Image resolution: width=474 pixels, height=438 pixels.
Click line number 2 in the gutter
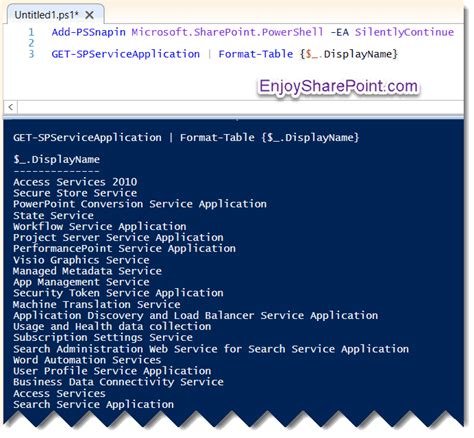31,43
